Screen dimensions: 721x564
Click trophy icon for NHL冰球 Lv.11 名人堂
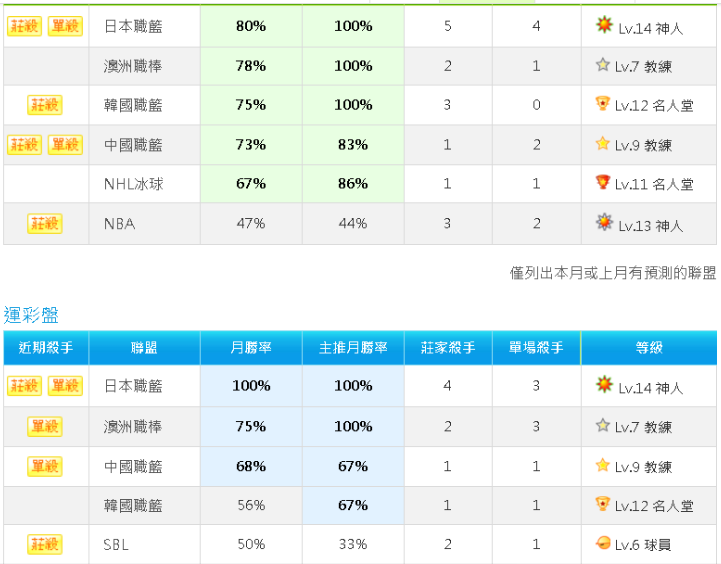click(602, 182)
